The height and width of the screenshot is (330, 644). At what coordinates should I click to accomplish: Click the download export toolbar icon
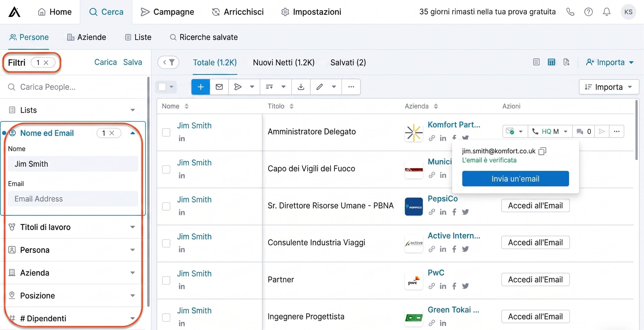pyautogui.click(x=301, y=87)
